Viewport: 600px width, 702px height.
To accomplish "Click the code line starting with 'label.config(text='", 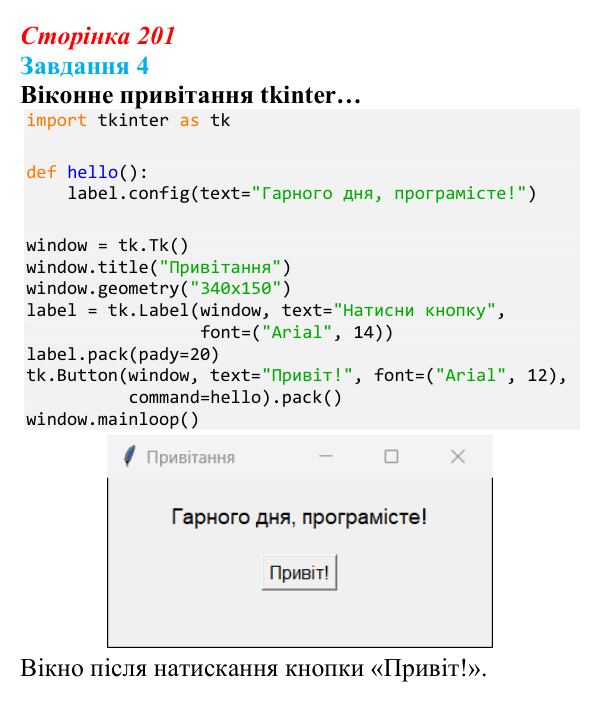I will coord(301,193).
